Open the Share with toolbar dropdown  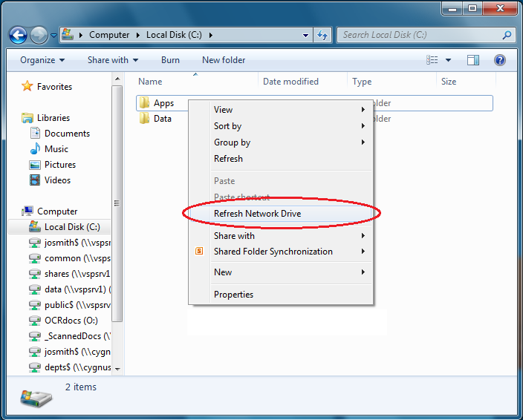[x=113, y=60]
